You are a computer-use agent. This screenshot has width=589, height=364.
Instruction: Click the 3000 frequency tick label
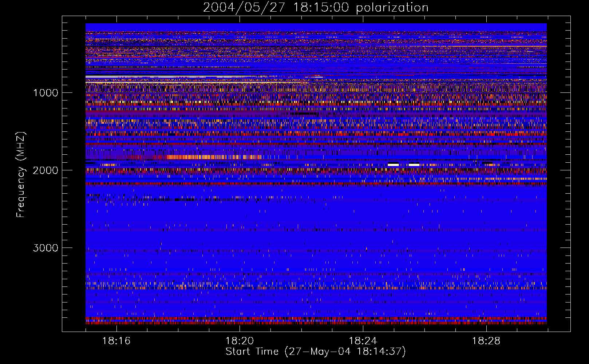[x=46, y=248]
